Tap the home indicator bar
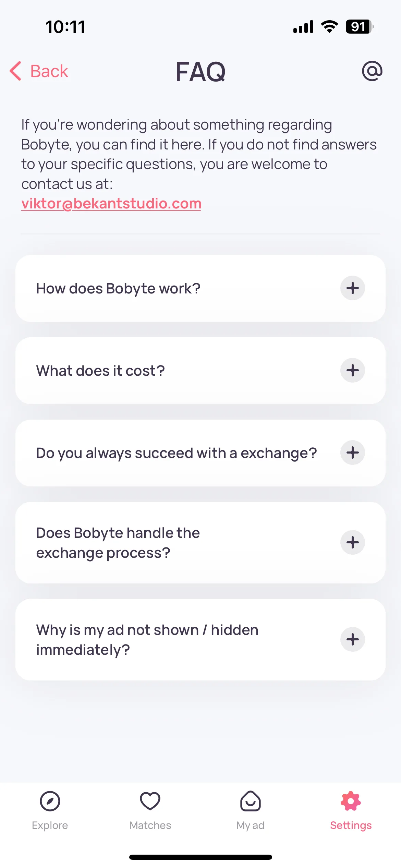This screenshot has height=868, width=401. pos(200,857)
